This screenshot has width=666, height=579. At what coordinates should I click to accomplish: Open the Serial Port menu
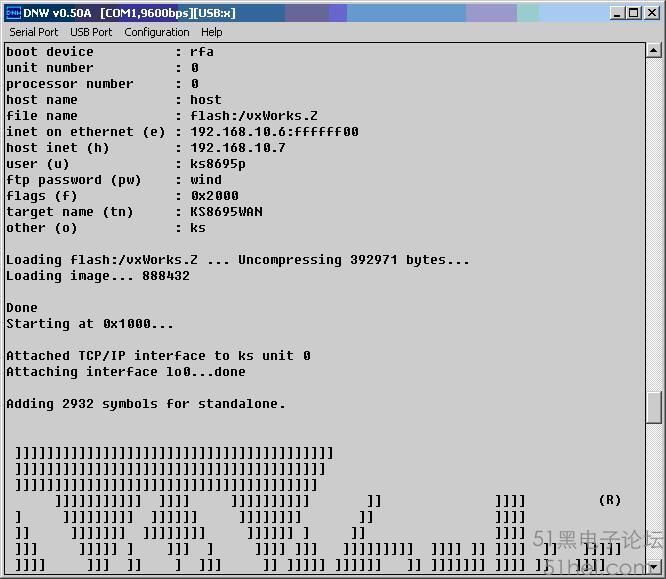[34, 32]
